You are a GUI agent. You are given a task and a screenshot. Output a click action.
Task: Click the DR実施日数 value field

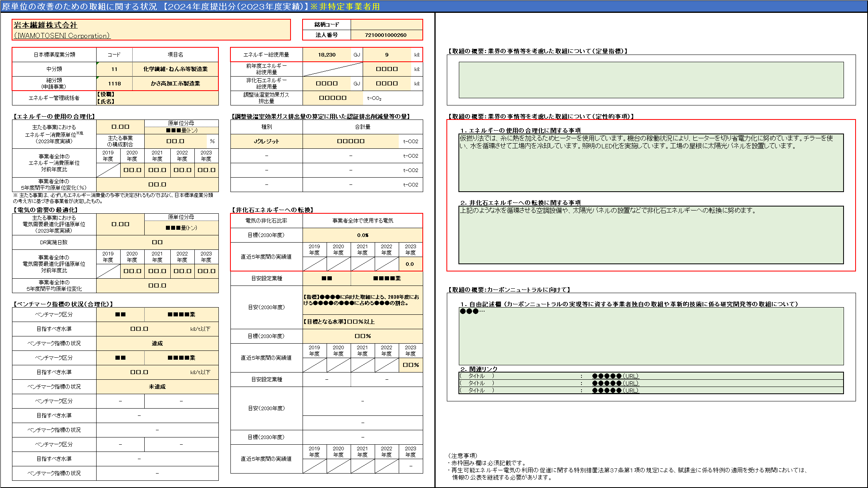coord(157,242)
